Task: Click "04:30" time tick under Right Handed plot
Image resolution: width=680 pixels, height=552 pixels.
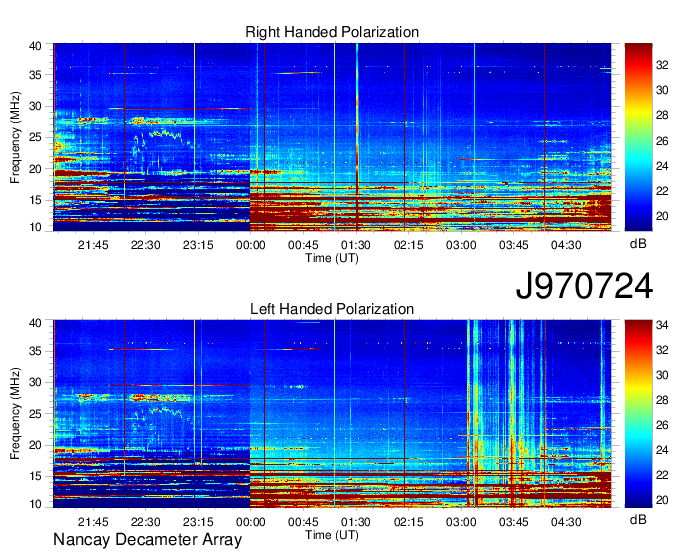Action: [566, 245]
